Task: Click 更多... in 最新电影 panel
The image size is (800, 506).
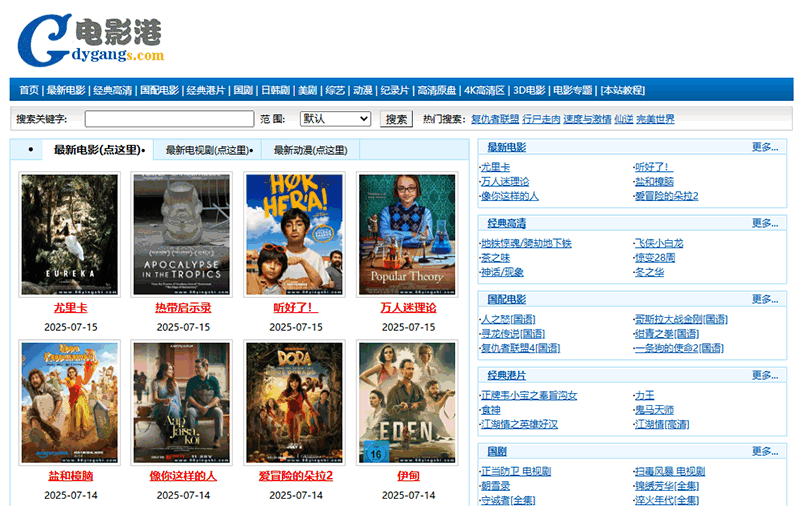Action: click(765, 147)
